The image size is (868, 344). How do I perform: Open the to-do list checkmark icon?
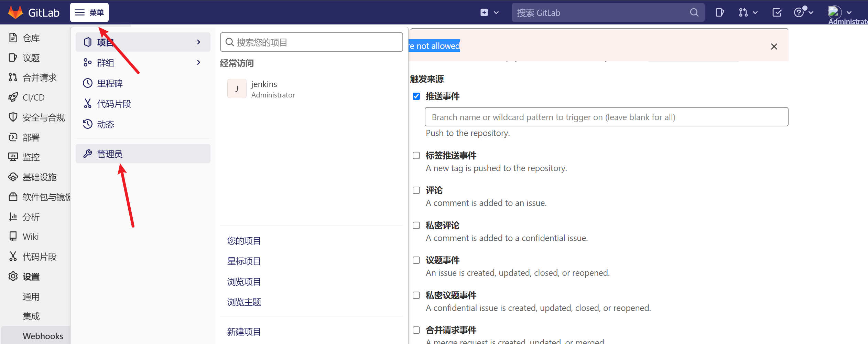(x=777, y=13)
